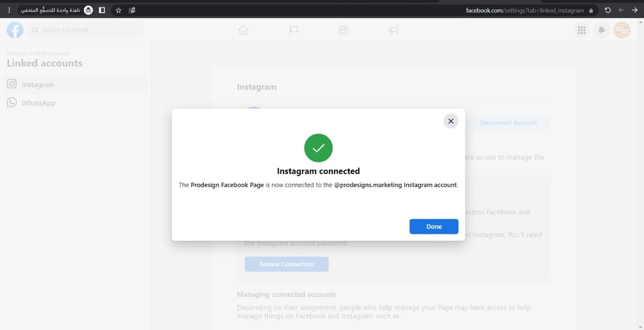Viewport: 644px width, 330px height.
Task: Click the Instagram icon in the sidebar
Action: 12,84
